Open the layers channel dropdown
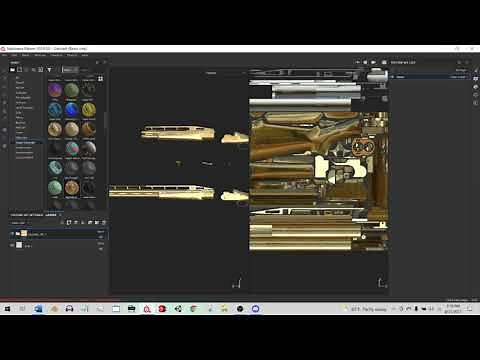Viewport: 480px width, 360px height. click(x=19, y=223)
